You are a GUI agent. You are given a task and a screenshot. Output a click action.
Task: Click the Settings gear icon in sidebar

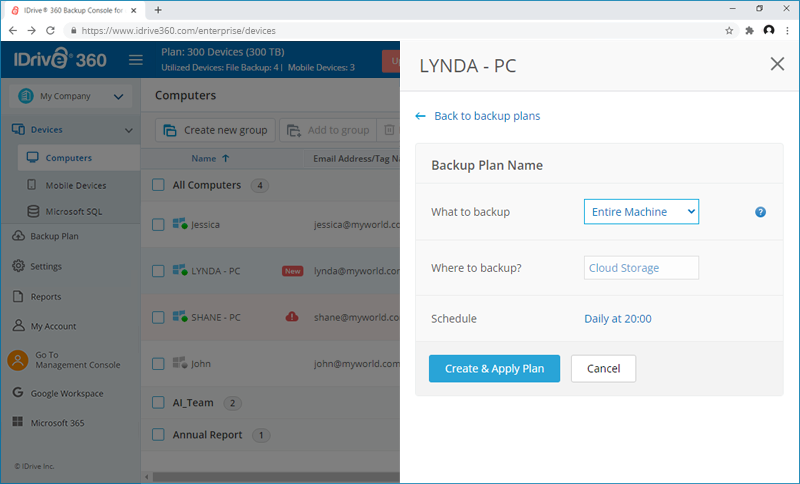tap(18, 265)
